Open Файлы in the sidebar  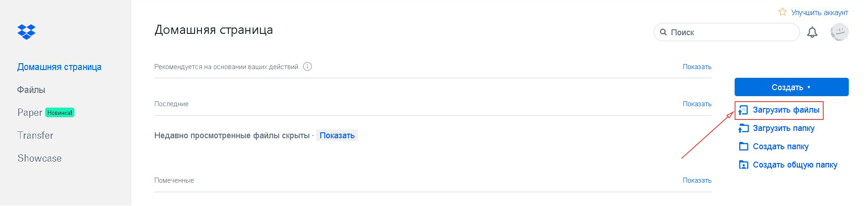pyautogui.click(x=31, y=90)
